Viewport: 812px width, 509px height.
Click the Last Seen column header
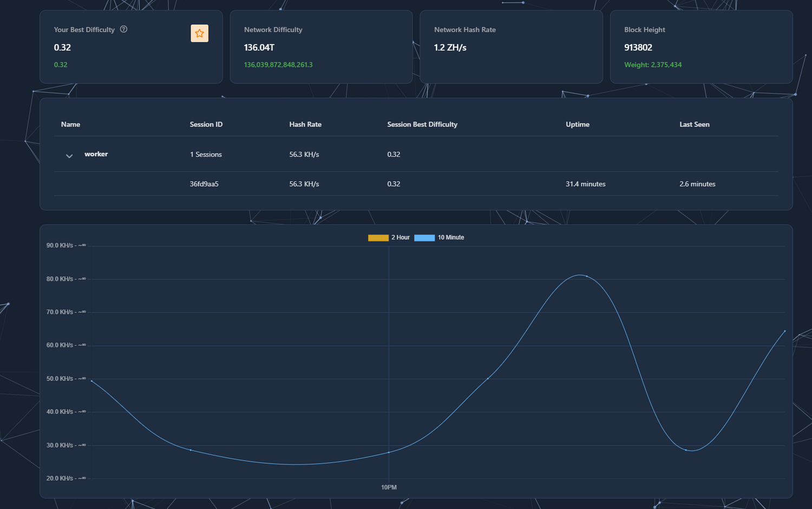pyautogui.click(x=694, y=125)
